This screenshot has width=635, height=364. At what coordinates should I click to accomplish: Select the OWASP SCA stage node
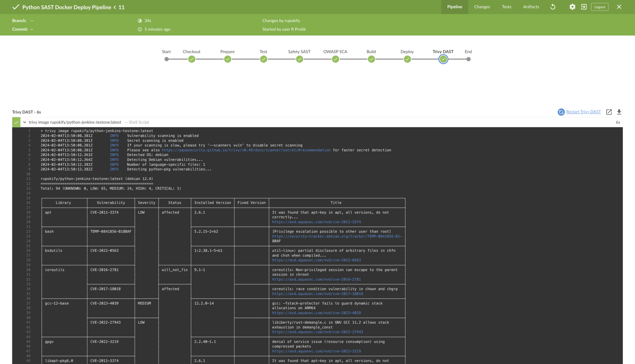click(x=335, y=59)
